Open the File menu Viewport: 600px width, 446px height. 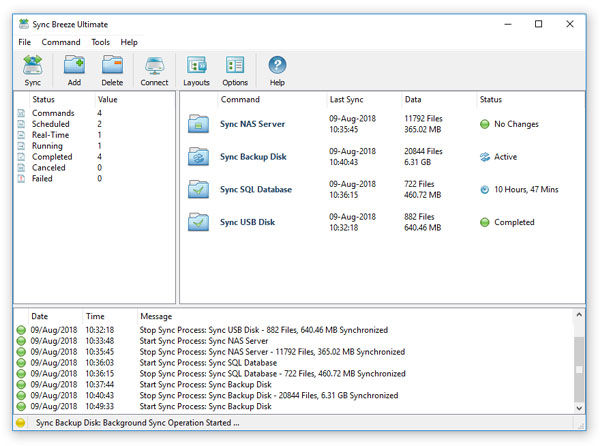click(x=24, y=42)
